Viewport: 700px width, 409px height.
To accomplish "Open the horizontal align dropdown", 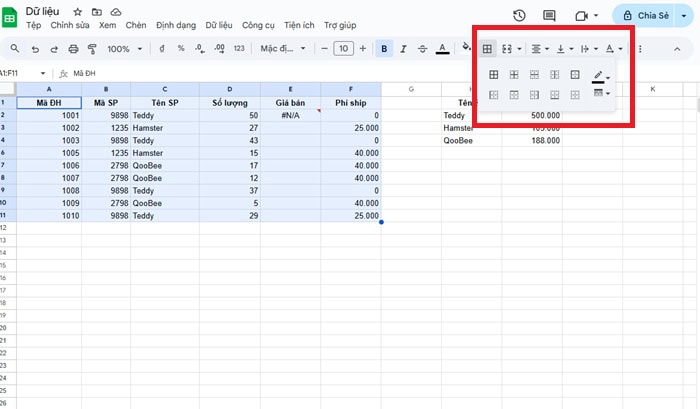I will click(x=540, y=49).
